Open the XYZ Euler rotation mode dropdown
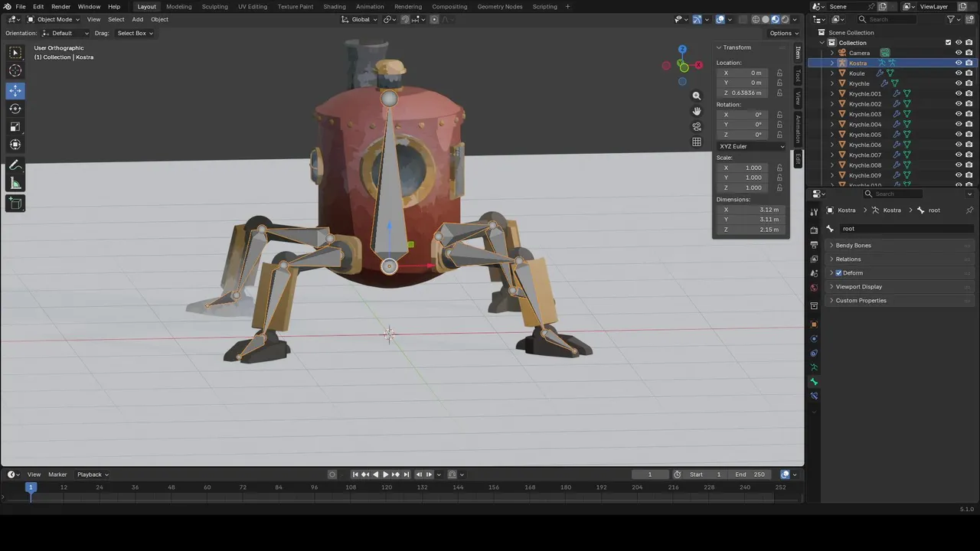This screenshot has height=551, width=980. pos(750,146)
